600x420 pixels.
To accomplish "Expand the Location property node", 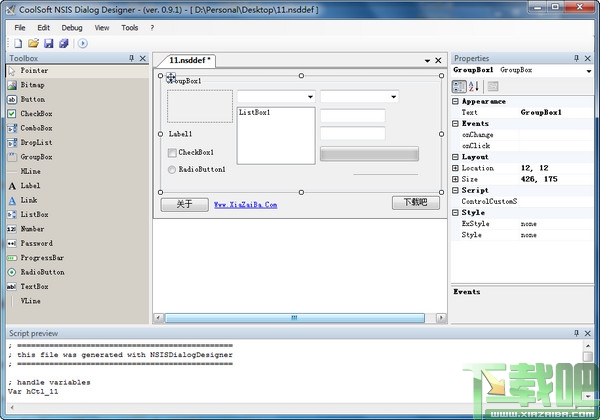I will [455, 168].
